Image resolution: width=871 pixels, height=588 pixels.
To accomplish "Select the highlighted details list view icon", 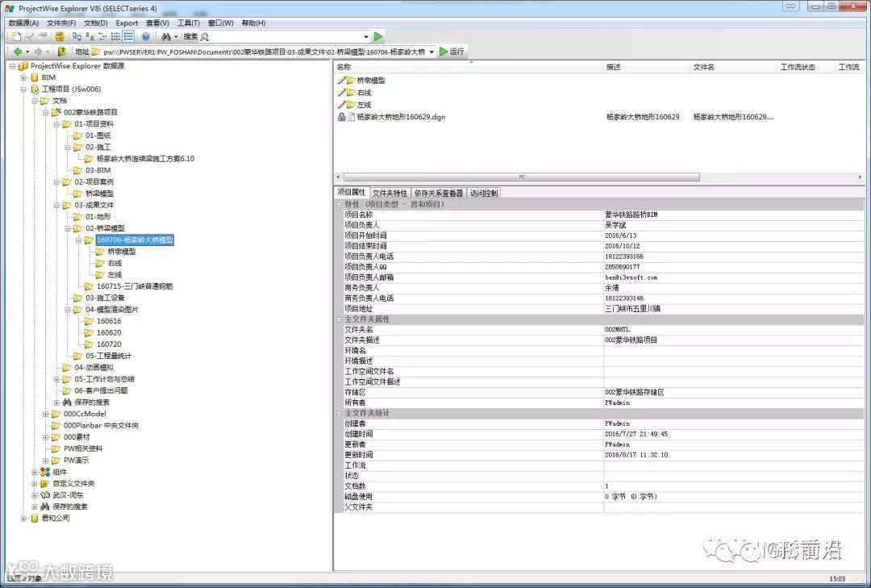I will click(x=128, y=36).
